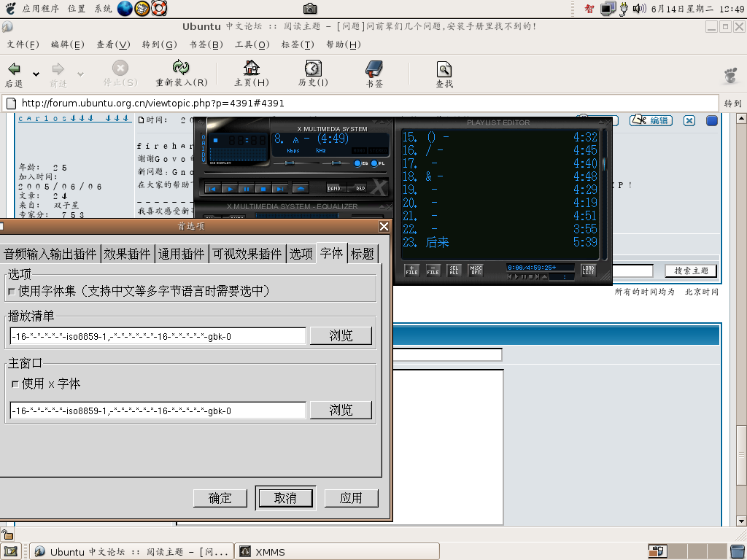The width and height of the screenshot is (747, 560).
Task: Switch to 选项 tab in preferences
Action: (301, 253)
